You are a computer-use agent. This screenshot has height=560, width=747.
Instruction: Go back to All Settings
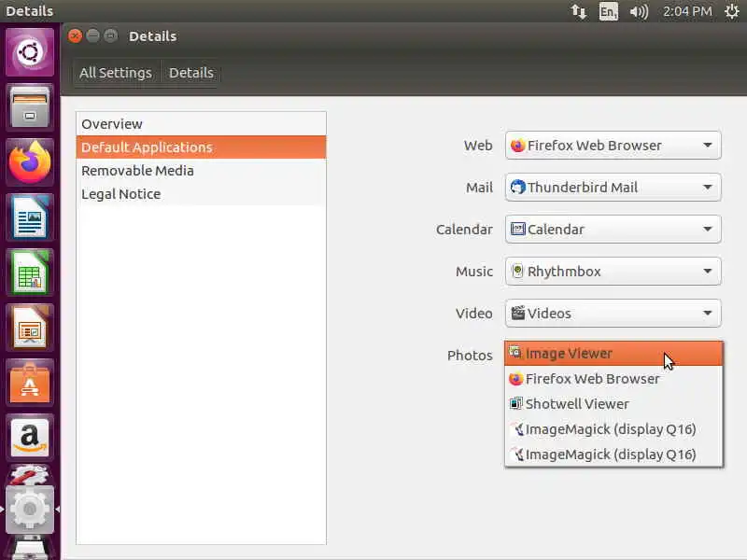[x=116, y=73]
